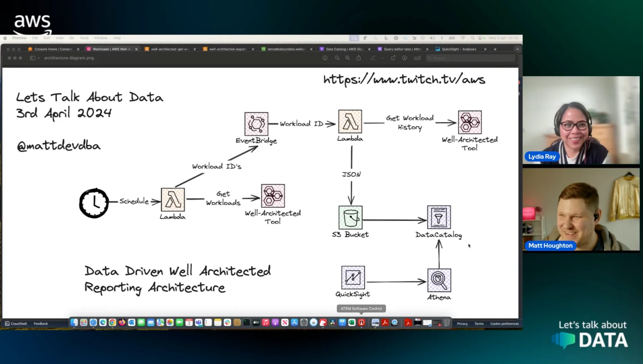The height and width of the screenshot is (364, 643).
Task: Click the Apple menu logo
Action: (5, 38)
